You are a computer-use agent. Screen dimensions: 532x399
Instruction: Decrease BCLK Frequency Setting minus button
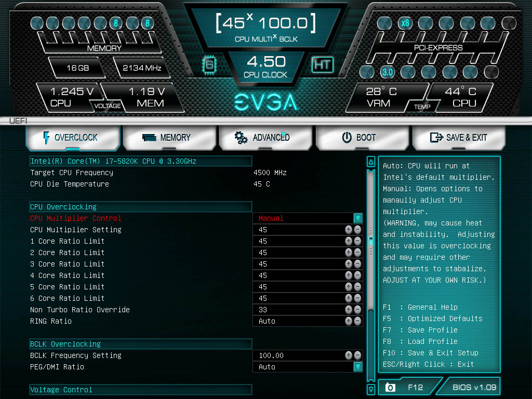tap(357, 355)
